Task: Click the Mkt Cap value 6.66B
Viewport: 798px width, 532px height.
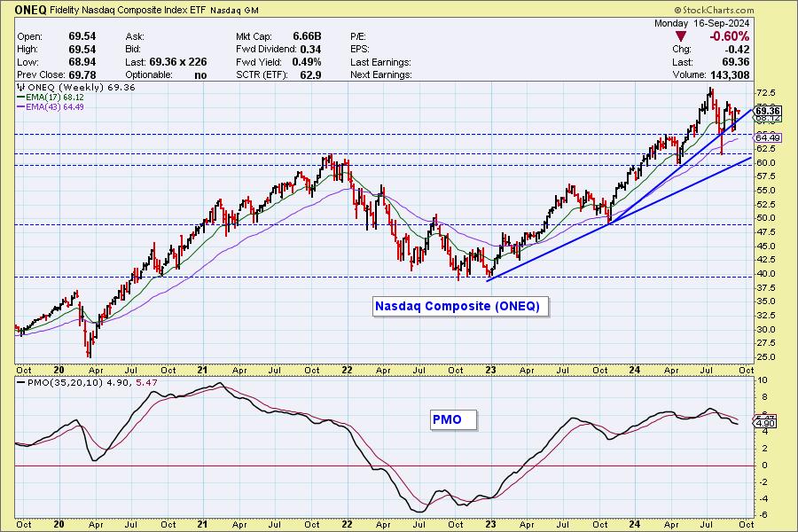Action: pyautogui.click(x=307, y=36)
